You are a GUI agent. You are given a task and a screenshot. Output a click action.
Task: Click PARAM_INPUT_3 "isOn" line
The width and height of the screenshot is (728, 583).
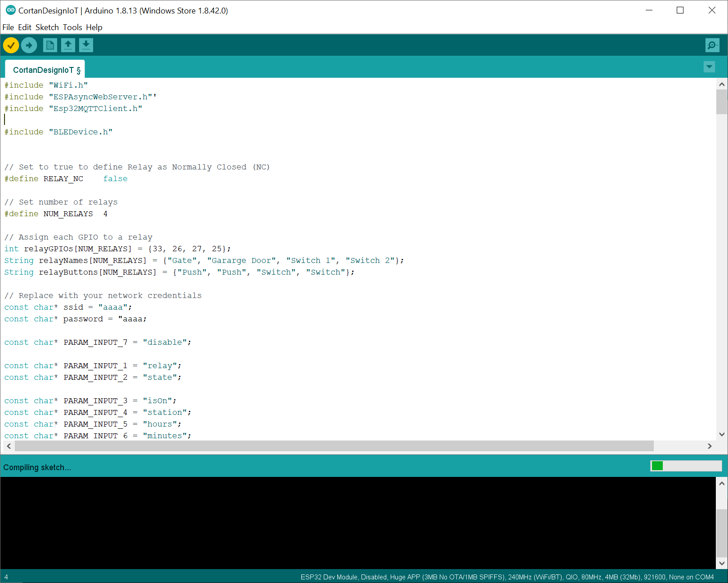90,401
